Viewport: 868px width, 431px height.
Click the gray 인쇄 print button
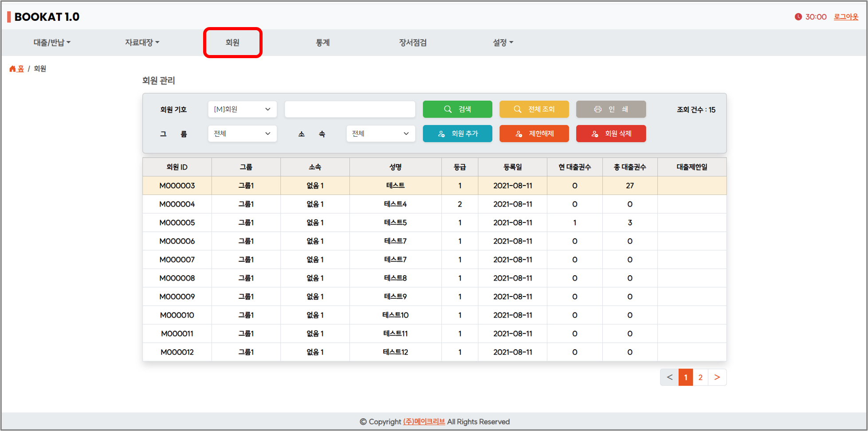coord(611,109)
